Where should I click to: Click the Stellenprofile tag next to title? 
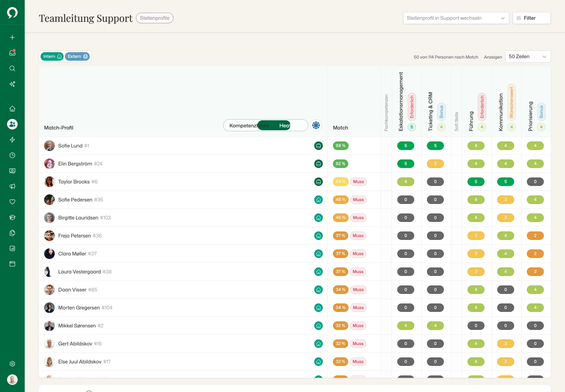[155, 18]
